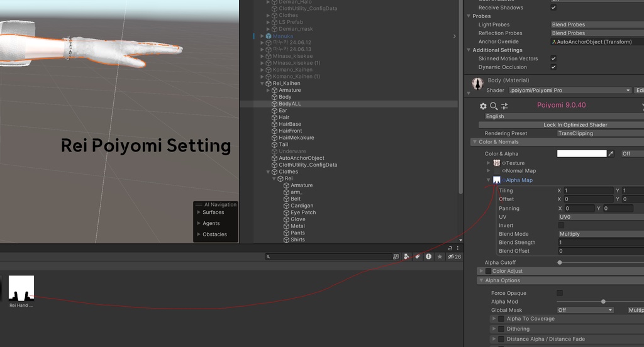This screenshot has height=347, width=644.
Task: Enable Alpha To Coverage checkbox
Action: tap(501, 319)
